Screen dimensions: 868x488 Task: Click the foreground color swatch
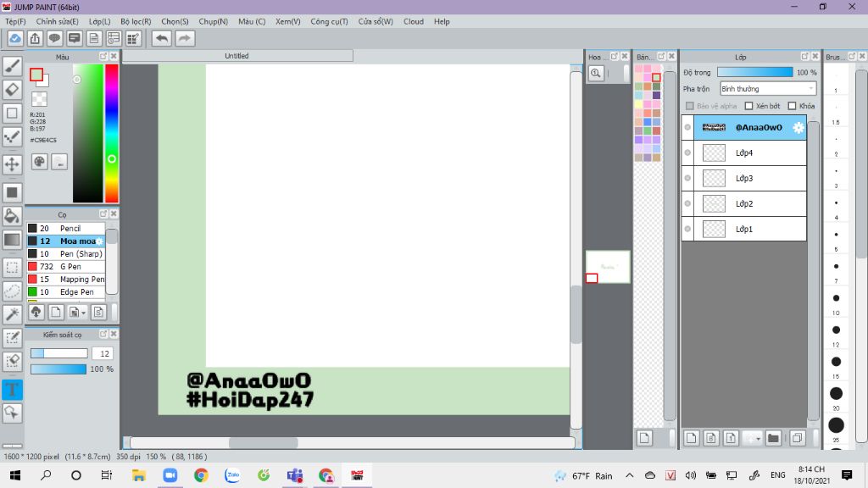click(x=36, y=75)
